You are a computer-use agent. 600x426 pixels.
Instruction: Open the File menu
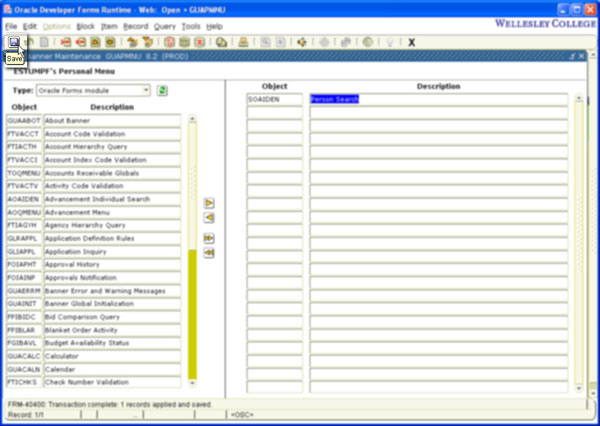[11, 26]
